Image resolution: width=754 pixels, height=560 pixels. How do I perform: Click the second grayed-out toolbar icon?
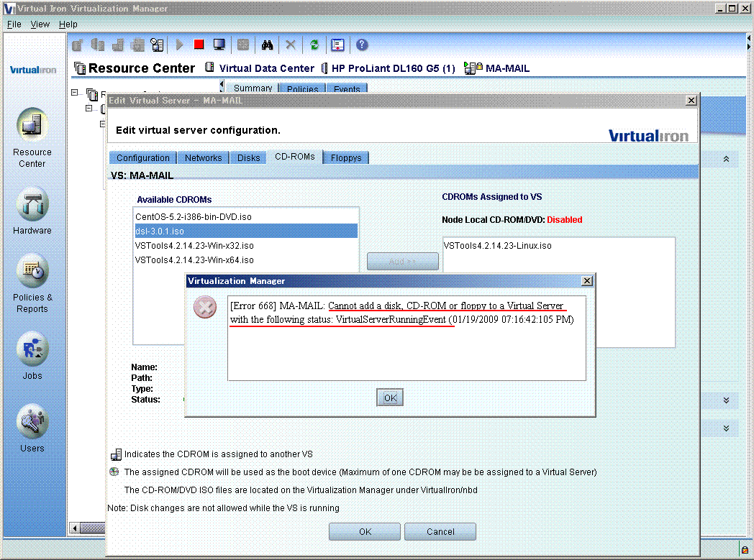click(98, 45)
